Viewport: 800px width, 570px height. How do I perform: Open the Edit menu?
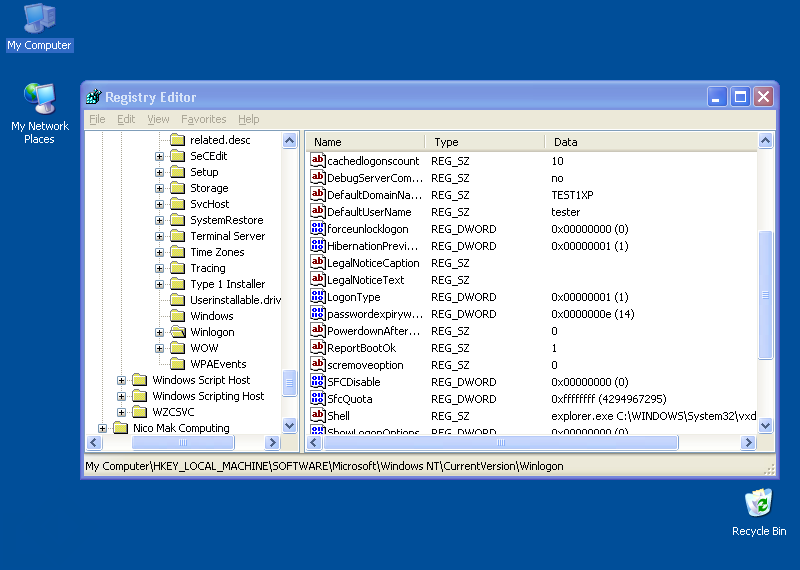click(126, 119)
